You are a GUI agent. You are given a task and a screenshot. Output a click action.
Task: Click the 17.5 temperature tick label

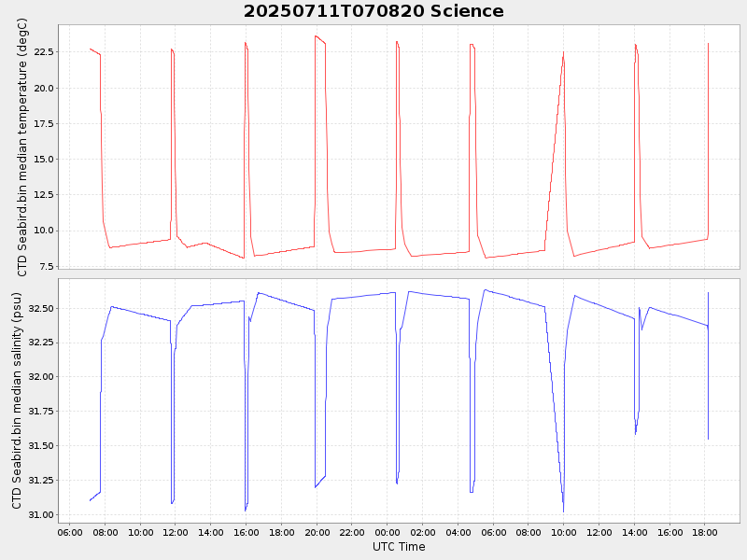coord(44,123)
